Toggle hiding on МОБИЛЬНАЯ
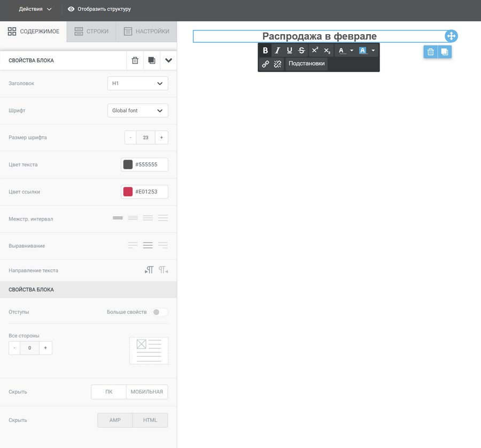Image resolution: width=481 pixels, height=448 pixels. click(147, 392)
